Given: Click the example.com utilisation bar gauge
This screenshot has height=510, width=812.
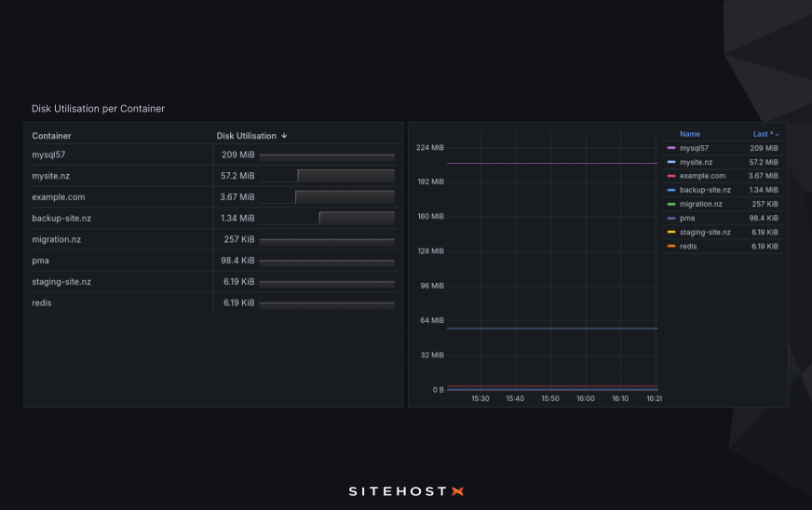Looking at the screenshot, I should tap(345, 196).
